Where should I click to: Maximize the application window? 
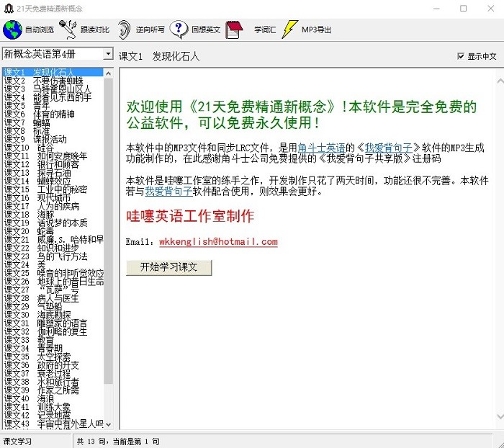[x=463, y=9]
